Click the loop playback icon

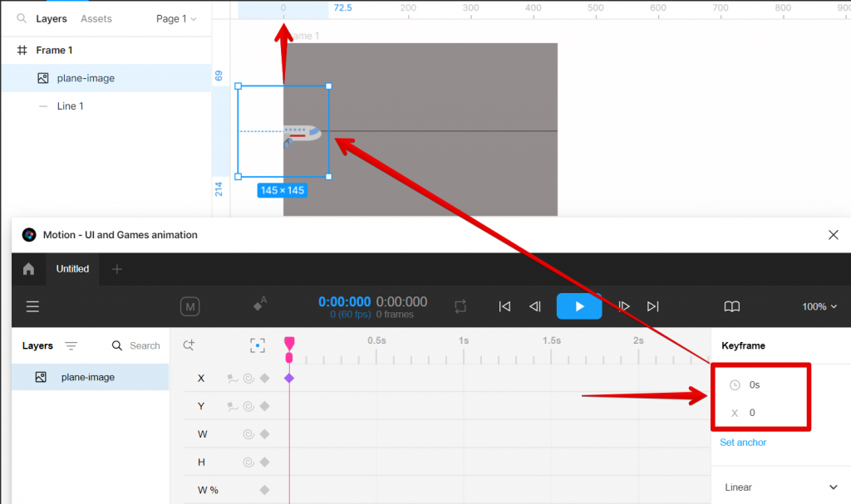pyautogui.click(x=461, y=306)
